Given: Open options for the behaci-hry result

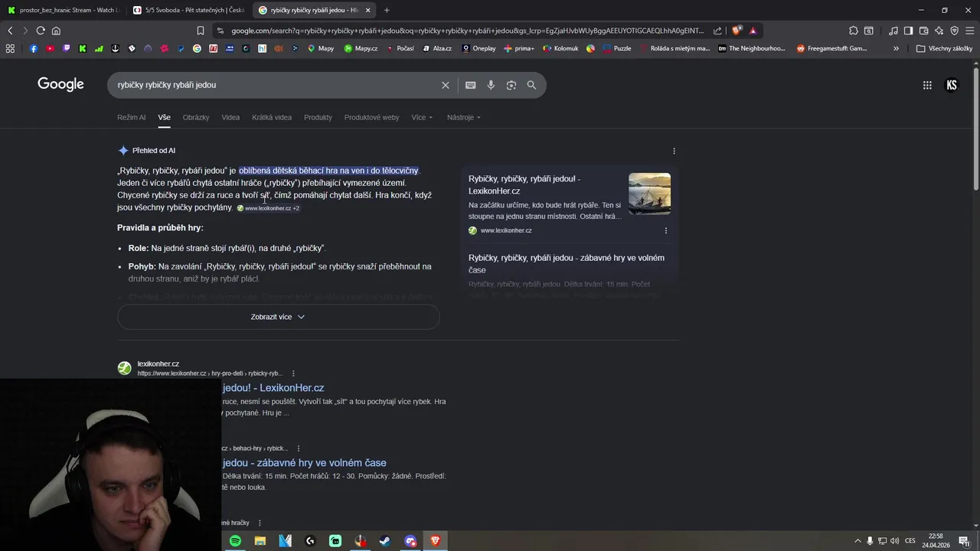Looking at the screenshot, I should [299, 448].
